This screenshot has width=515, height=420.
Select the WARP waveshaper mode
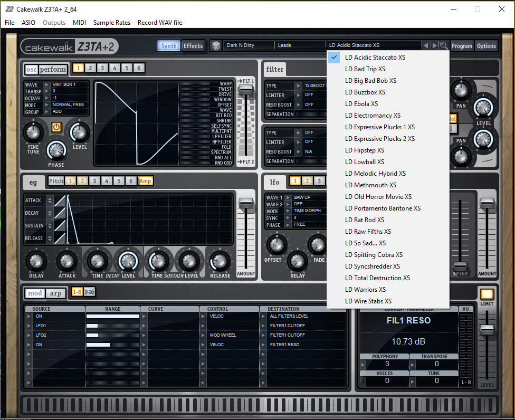(x=225, y=83)
